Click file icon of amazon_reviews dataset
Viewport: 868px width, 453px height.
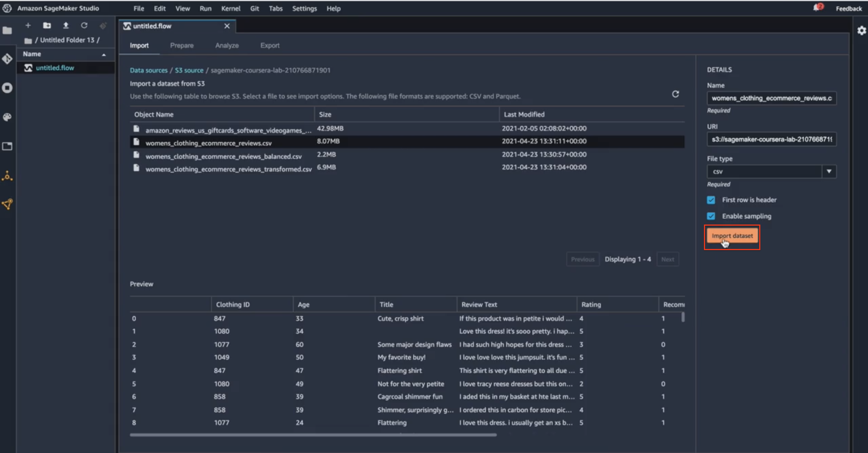136,129
